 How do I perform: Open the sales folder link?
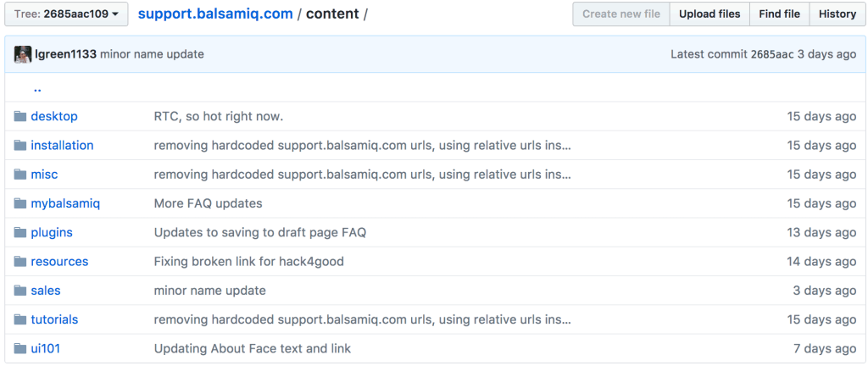coord(46,291)
